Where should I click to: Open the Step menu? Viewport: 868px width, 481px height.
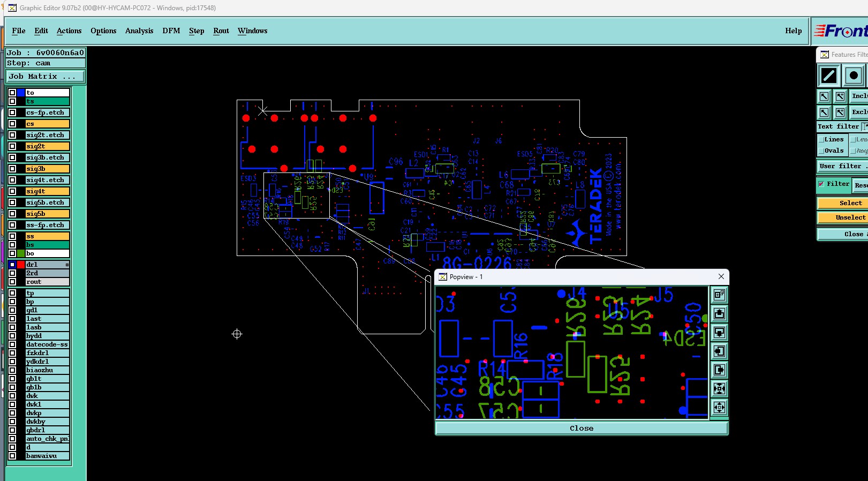[x=197, y=31]
